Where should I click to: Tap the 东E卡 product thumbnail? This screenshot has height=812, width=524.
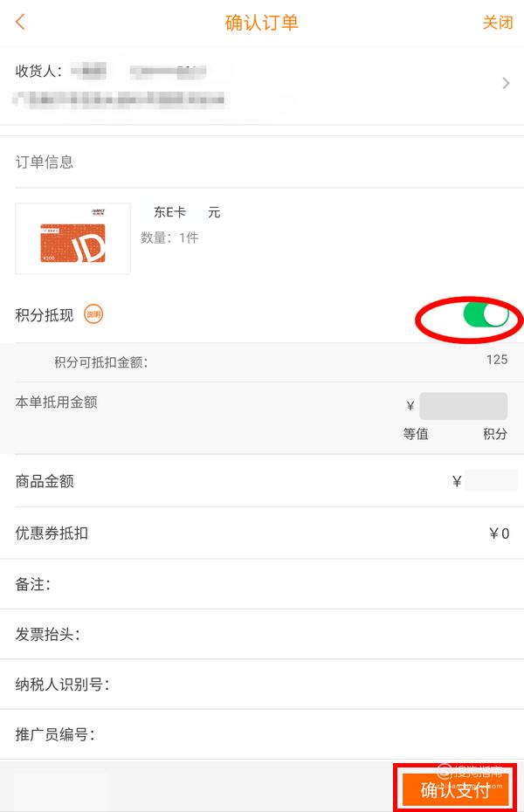click(73, 238)
